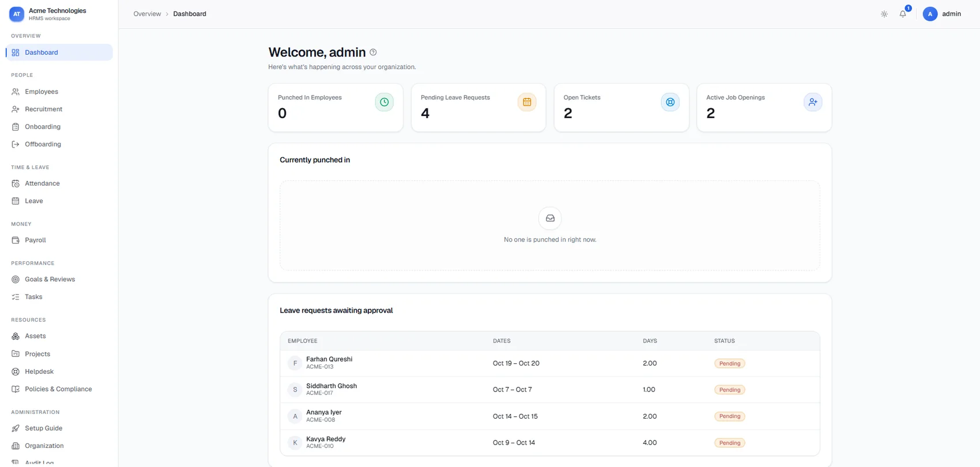This screenshot has width=980, height=467.
Task: Click the Employees people icon
Action: click(x=16, y=92)
